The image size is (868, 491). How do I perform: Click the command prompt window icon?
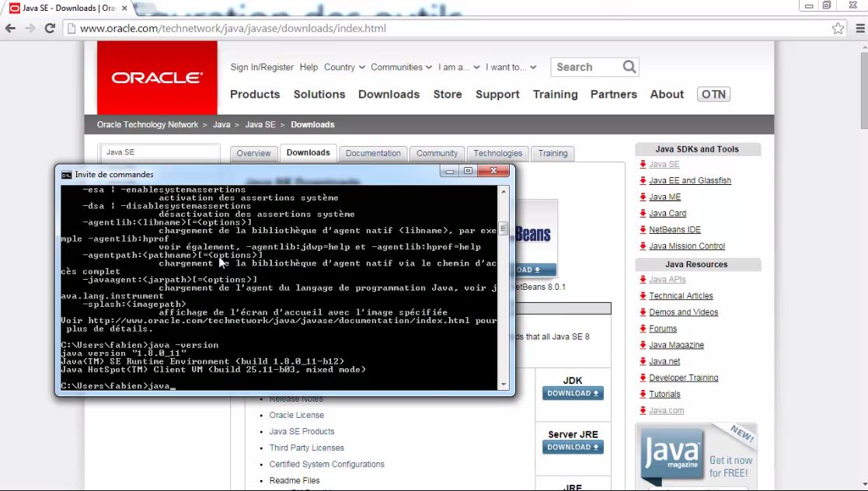click(66, 174)
